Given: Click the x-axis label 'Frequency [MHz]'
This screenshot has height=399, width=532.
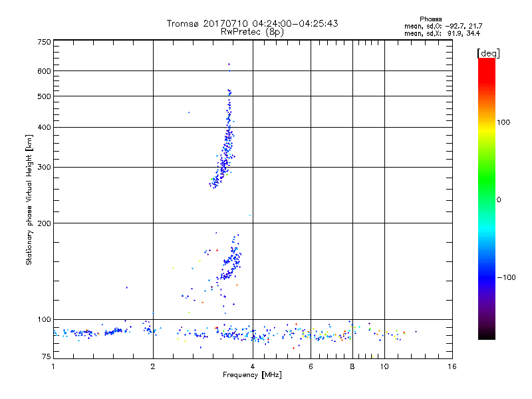Looking at the screenshot, I should [252, 375].
